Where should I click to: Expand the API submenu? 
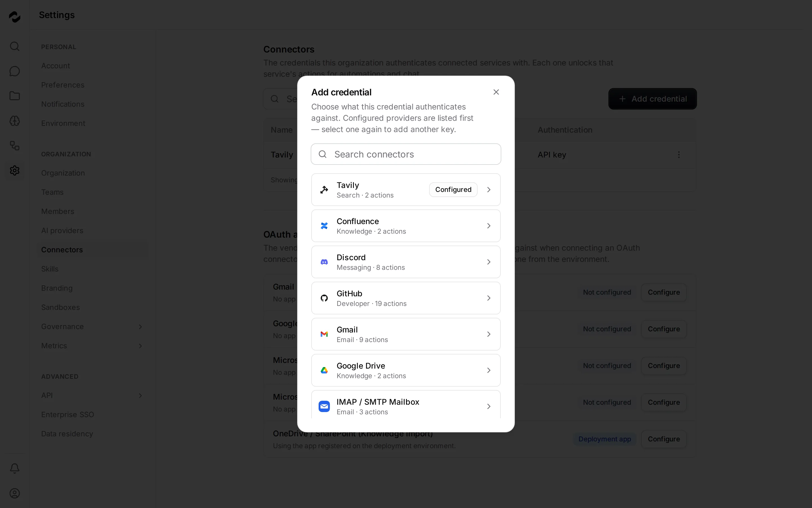140,395
